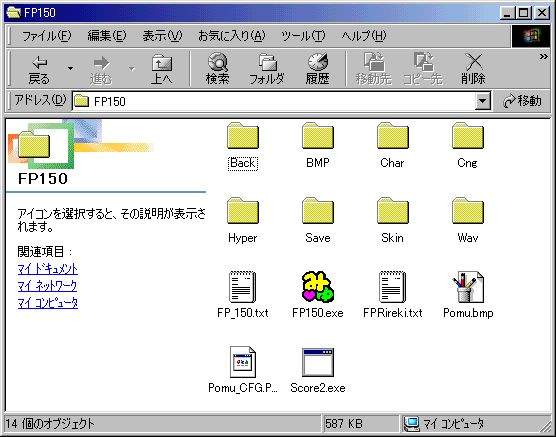
Task: Click inside the FP150 address field
Action: point(273,101)
